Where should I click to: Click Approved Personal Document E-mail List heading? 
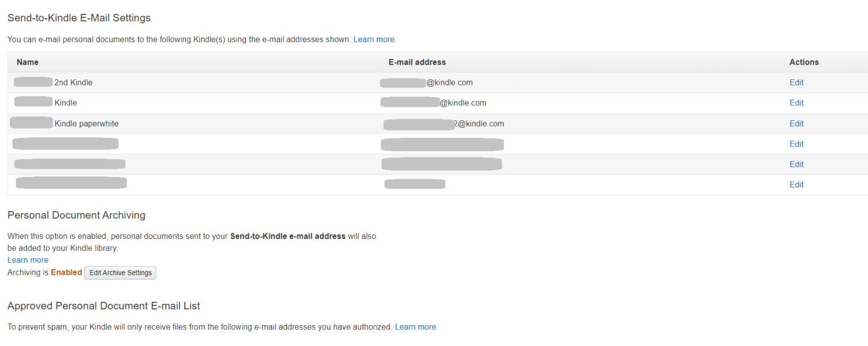pyautogui.click(x=104, y=306)
